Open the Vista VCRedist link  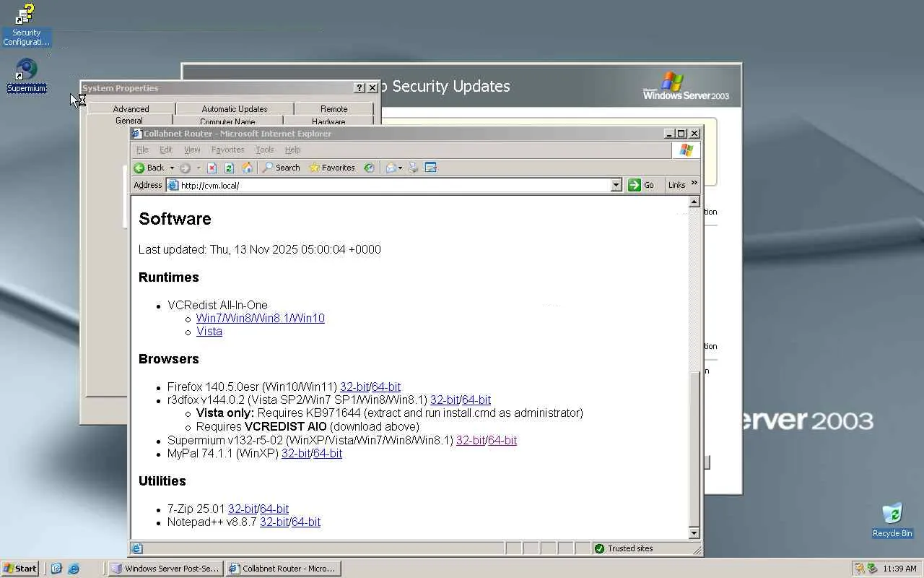coord(209,331)
